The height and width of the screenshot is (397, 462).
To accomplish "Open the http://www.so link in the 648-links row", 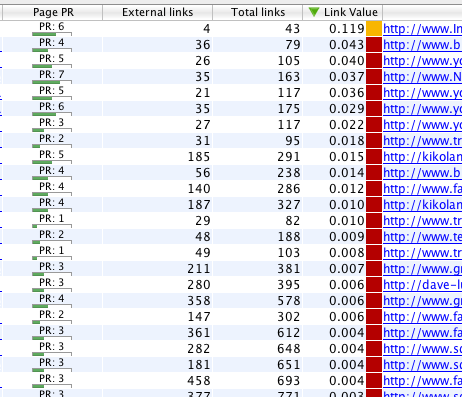I will [x=422, y=349].
